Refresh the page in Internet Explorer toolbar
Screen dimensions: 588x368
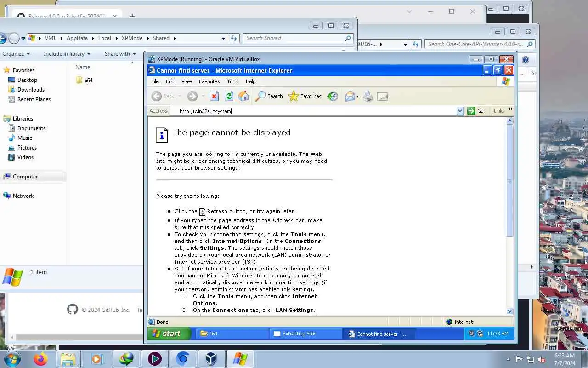229,96
